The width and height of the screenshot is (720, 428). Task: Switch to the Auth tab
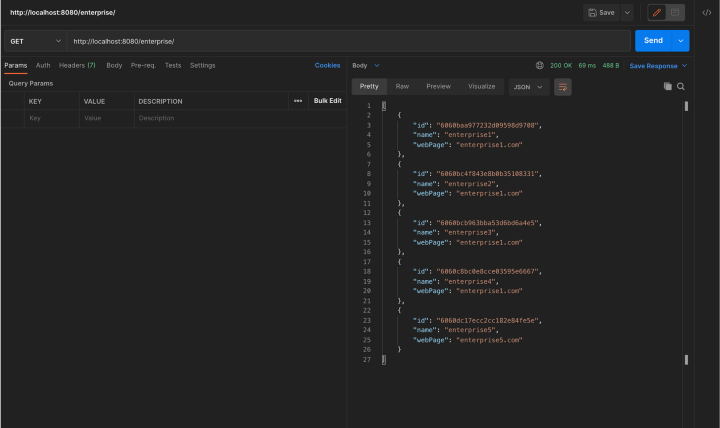[x=43, y=66]
